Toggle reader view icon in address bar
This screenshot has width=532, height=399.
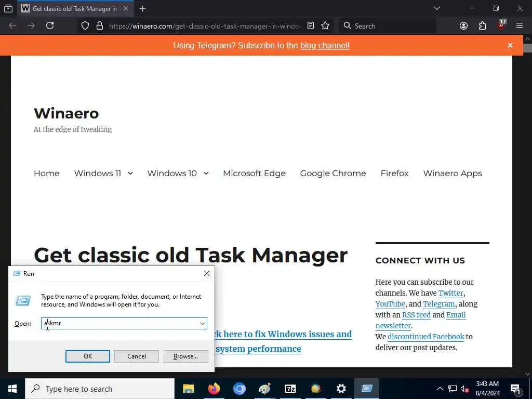(311, 26)
